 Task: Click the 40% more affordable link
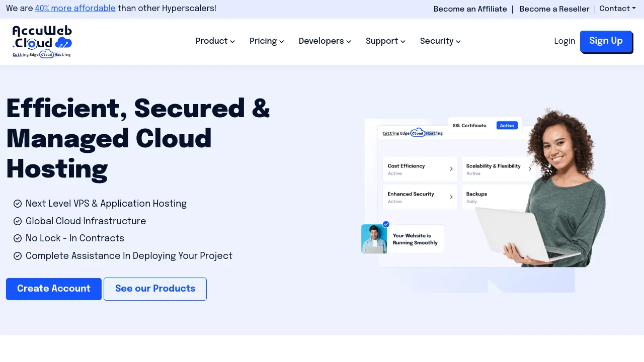pyautogui.click(x=75, y=9)
